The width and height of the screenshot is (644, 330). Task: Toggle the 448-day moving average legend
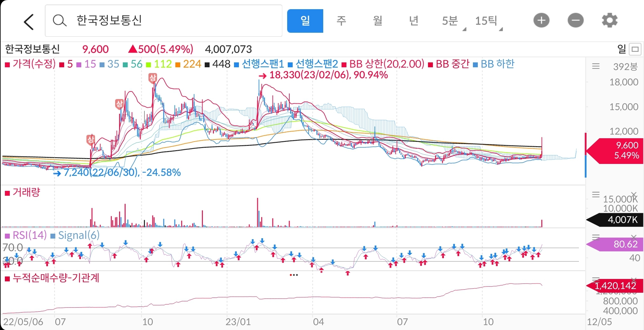click(218, 64)
